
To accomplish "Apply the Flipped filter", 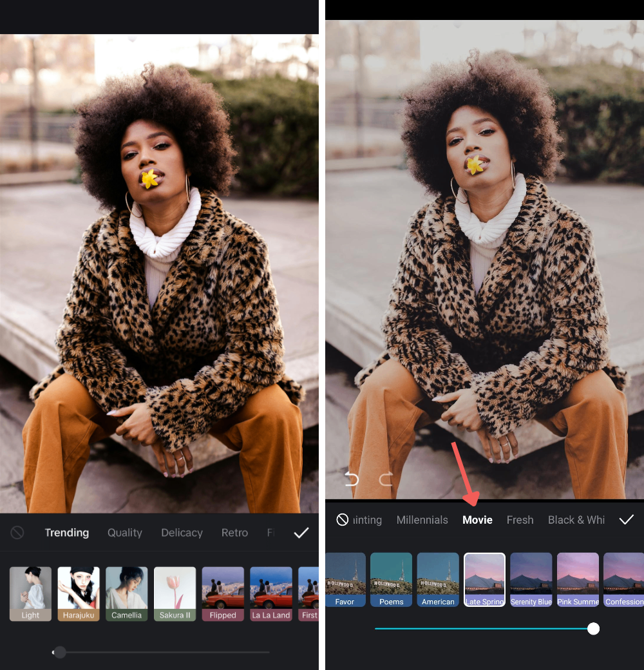I will point(223,593).
